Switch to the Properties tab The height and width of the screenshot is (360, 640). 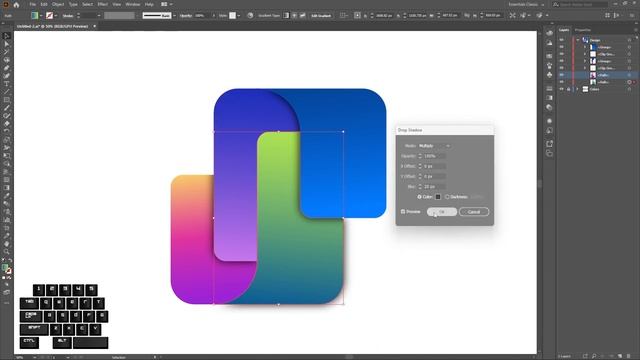click(x=583, y=30)
